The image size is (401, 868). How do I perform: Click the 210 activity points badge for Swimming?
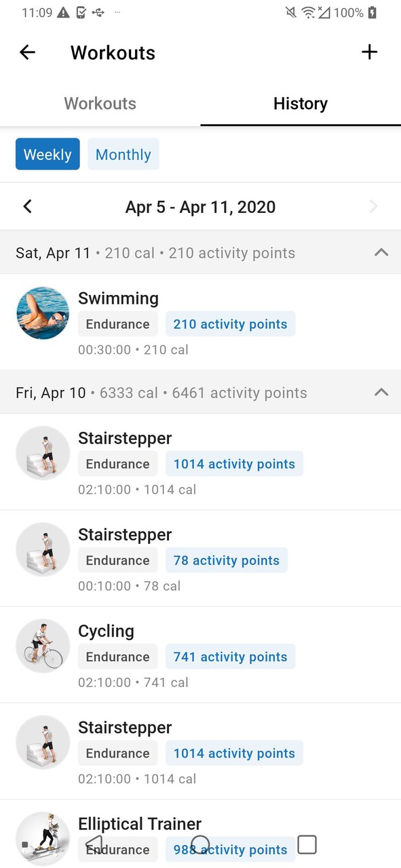pos(231,323)
